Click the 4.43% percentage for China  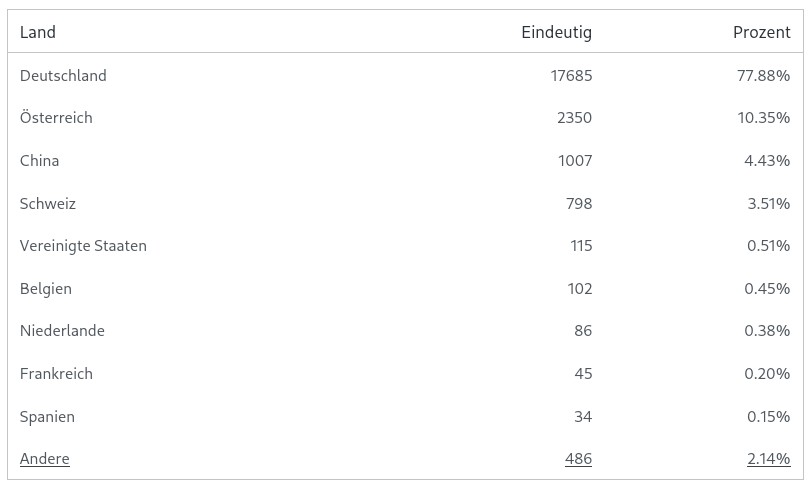tap(767, 160)
